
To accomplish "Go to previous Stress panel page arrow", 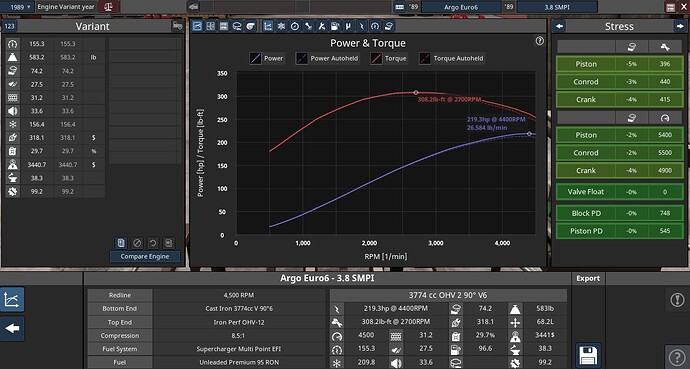I will [559, 26].
